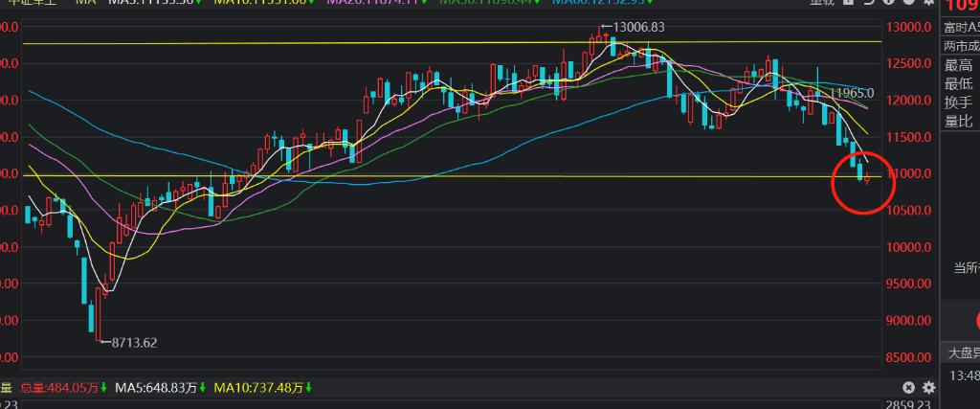
Task: Open the 两市成交 tab in side panel
Action: (x=960, y=46)
